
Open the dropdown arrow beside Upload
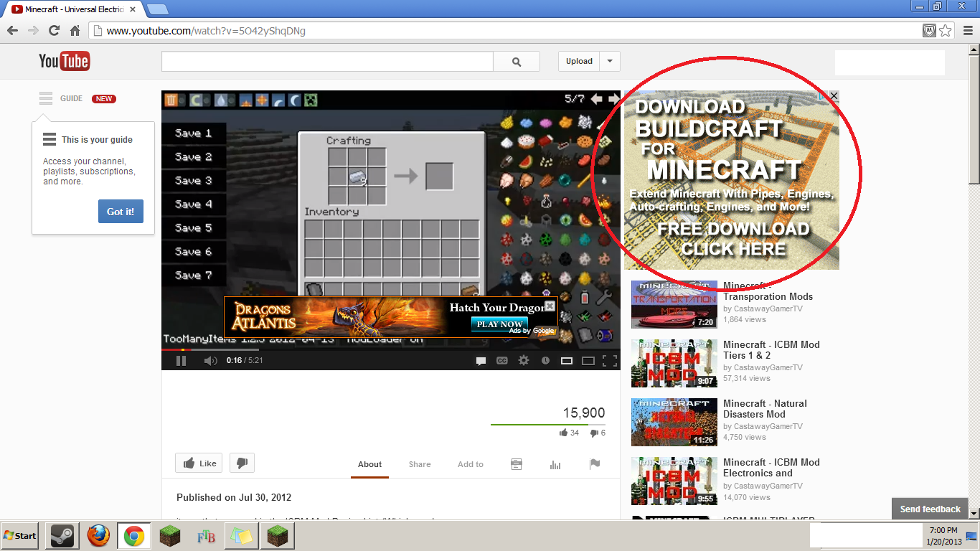[610, 61]
